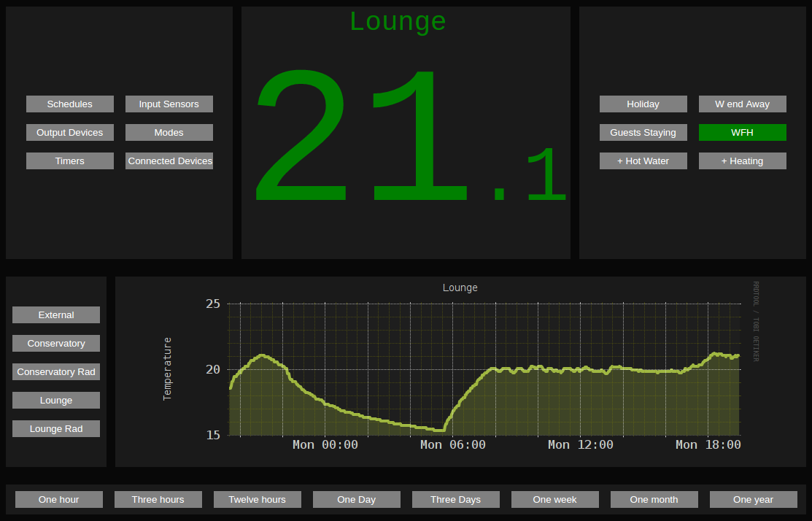
Task: Select the External temperature sensor
Action: [x=55, y=314]
